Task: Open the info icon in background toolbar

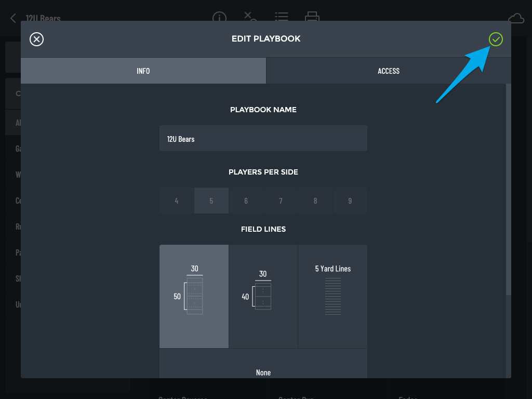Action: [x=220, y=17]
